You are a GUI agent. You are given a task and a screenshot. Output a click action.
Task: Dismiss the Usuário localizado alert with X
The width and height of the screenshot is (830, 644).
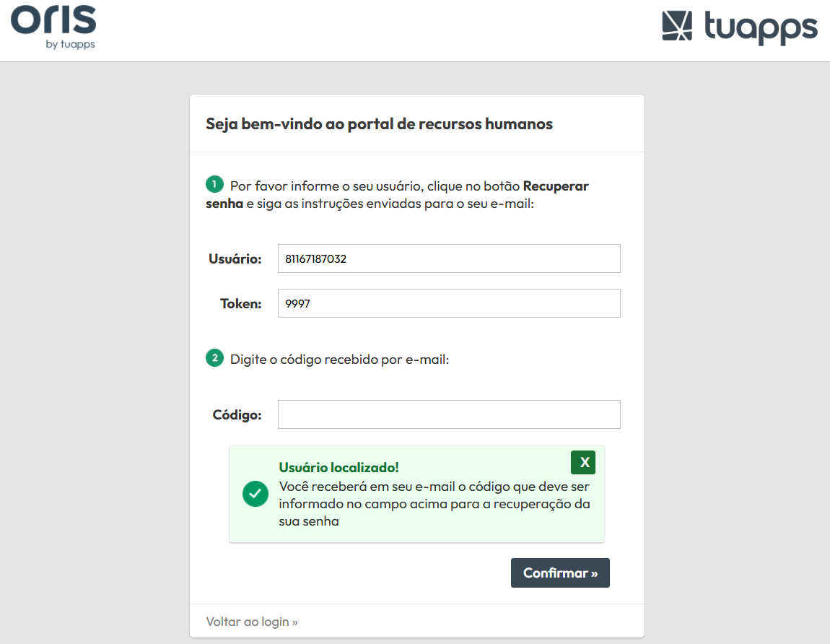tap(583, 462)
